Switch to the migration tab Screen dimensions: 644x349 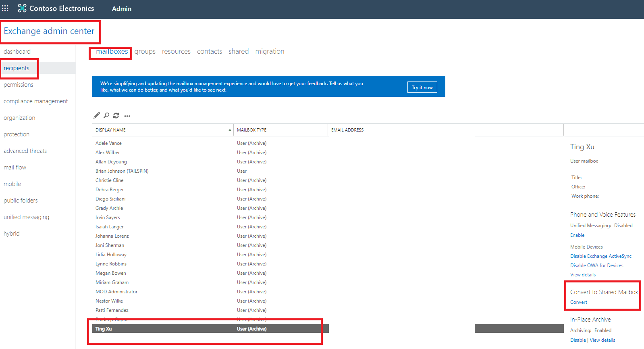click(270, 52)
